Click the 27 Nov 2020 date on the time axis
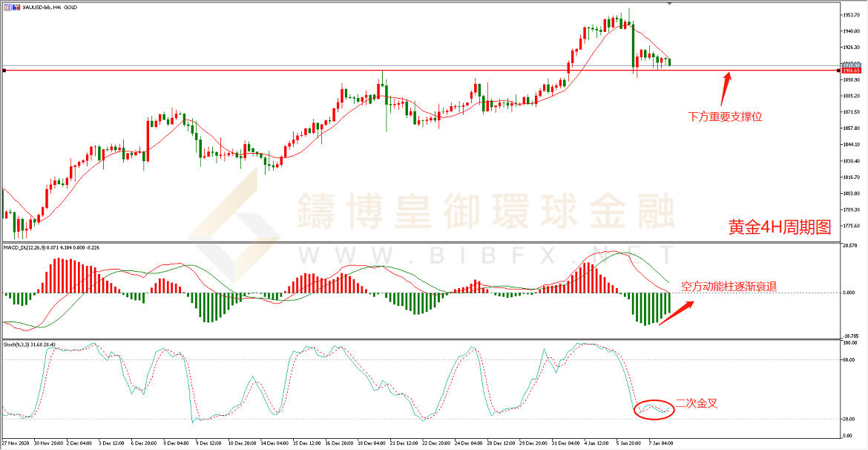Screen dimensions: 868x450 tap(16, 443)
